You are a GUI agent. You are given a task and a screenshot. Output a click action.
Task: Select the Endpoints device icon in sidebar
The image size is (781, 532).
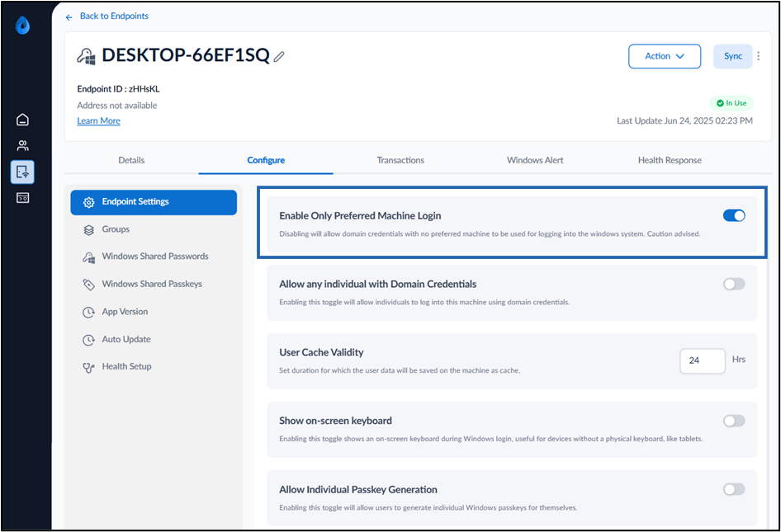[x=22, y=172]
